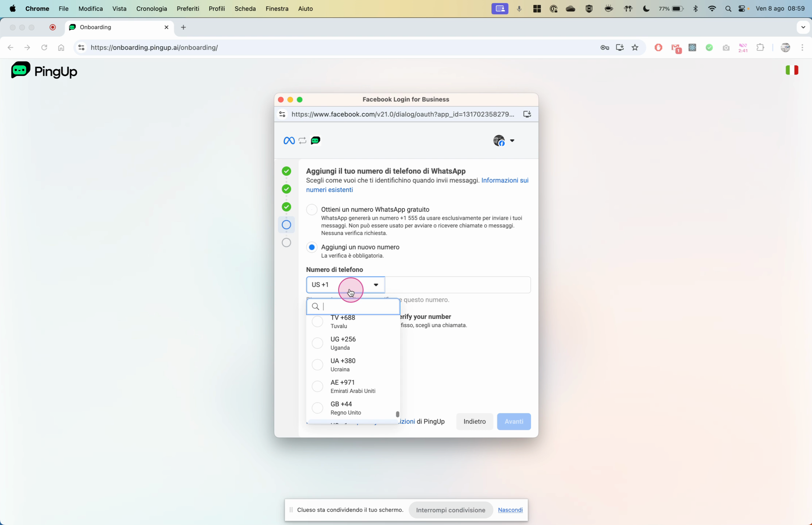Click the Meta logo in the dialog
Image resolution: width=812 pixels, height=525 pixels.
tap(289, 140)
